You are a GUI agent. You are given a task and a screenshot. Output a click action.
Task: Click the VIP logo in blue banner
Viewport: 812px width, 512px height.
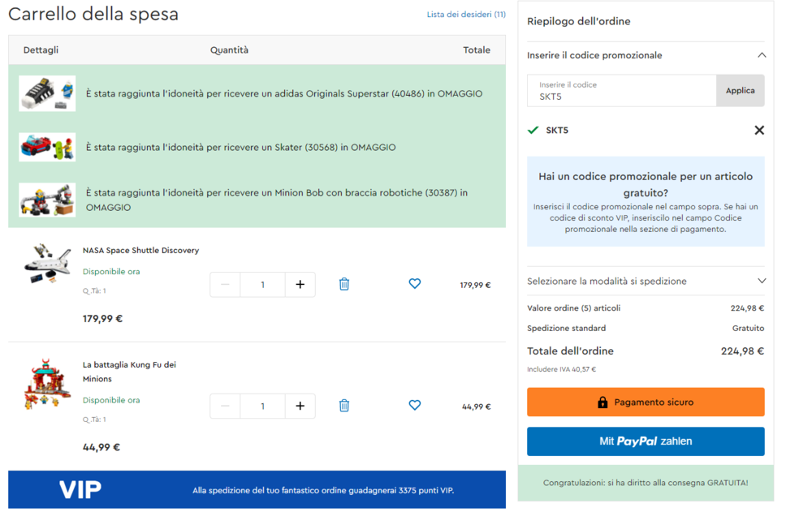point(80,490)
